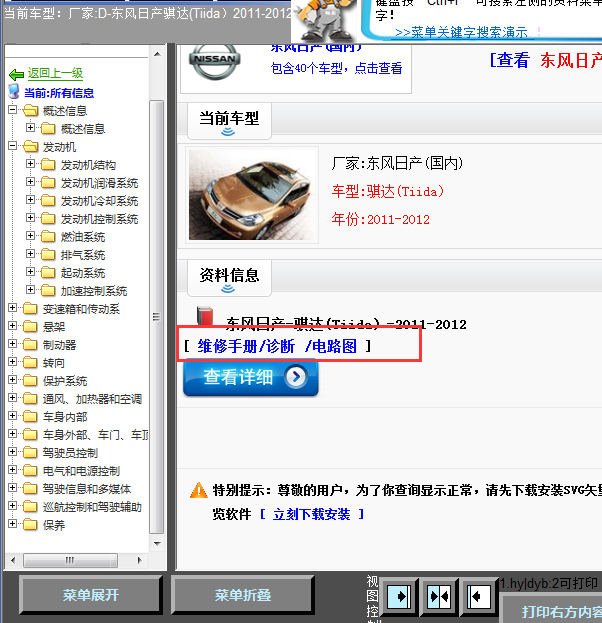Collapse the 发动机 tree node
The height and width of the screenshot is (623, 602).
coord(12,146)
